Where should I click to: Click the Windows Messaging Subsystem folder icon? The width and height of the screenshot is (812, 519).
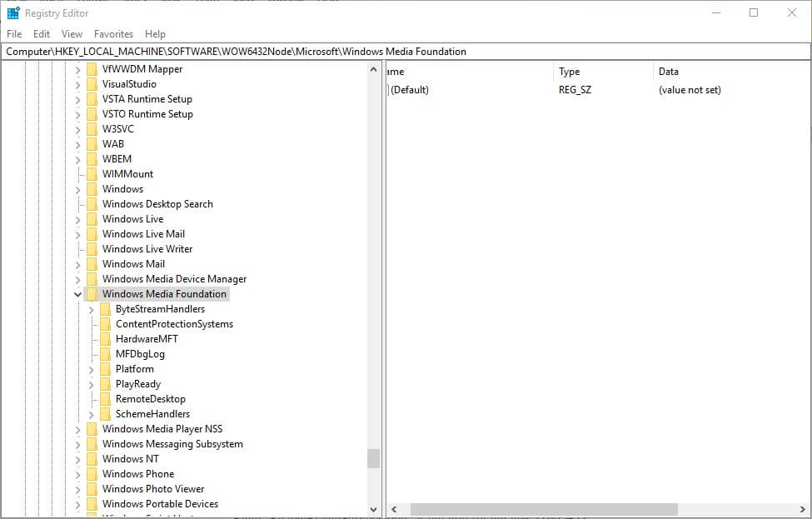coord(92,444)
